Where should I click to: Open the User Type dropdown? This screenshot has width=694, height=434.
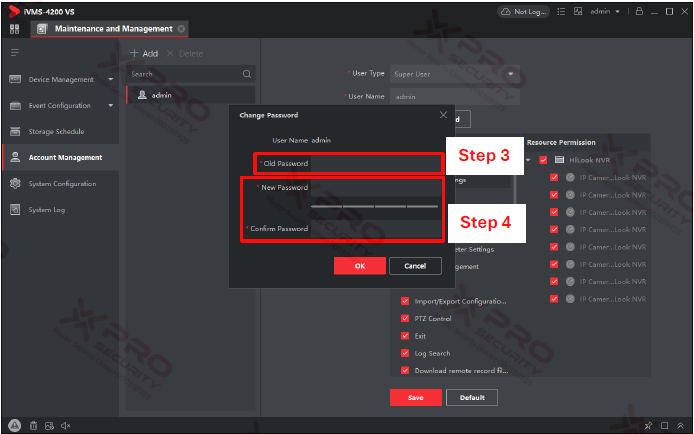click(x=455, y=74)
